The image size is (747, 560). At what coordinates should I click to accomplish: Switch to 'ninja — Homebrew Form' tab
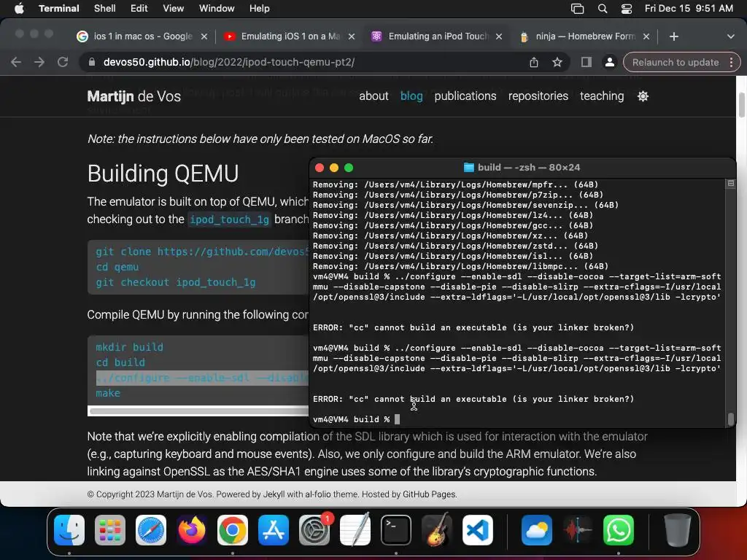tap(584, 36)
